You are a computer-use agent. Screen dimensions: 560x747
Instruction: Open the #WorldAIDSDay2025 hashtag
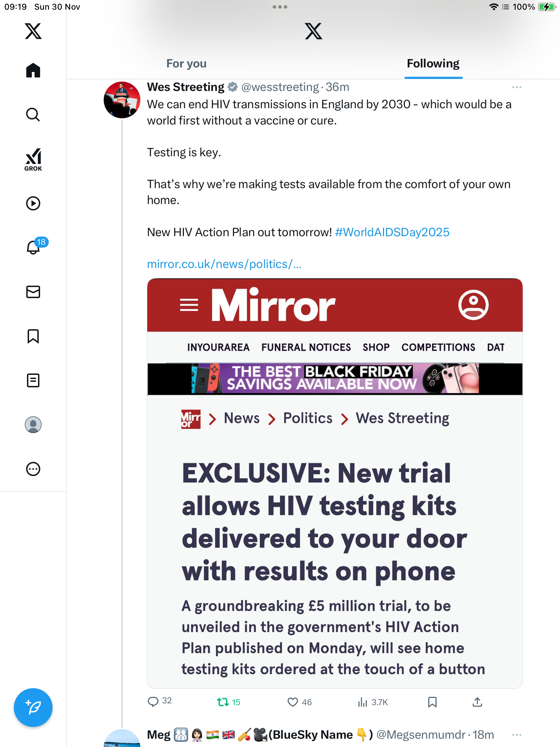(392, 232)
